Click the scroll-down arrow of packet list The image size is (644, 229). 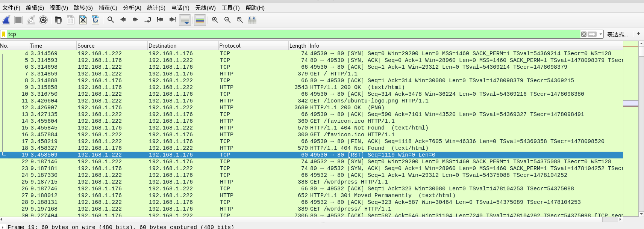(641, 214)
